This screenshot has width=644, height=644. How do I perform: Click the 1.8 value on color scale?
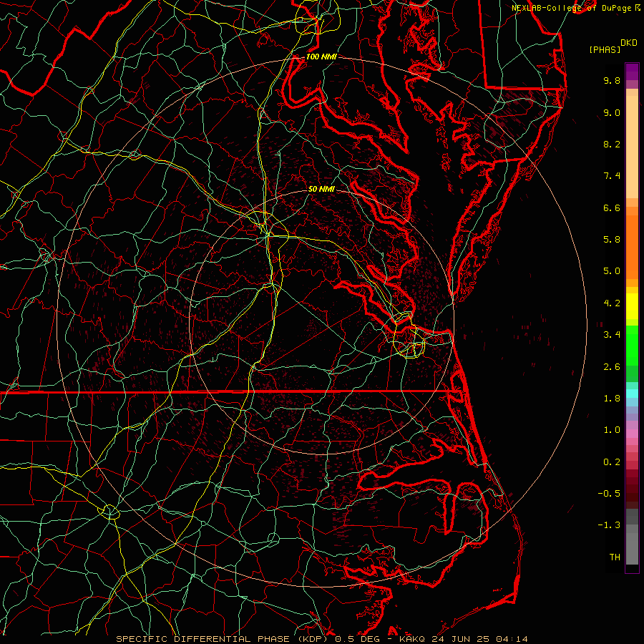click(x=612, y=399)
